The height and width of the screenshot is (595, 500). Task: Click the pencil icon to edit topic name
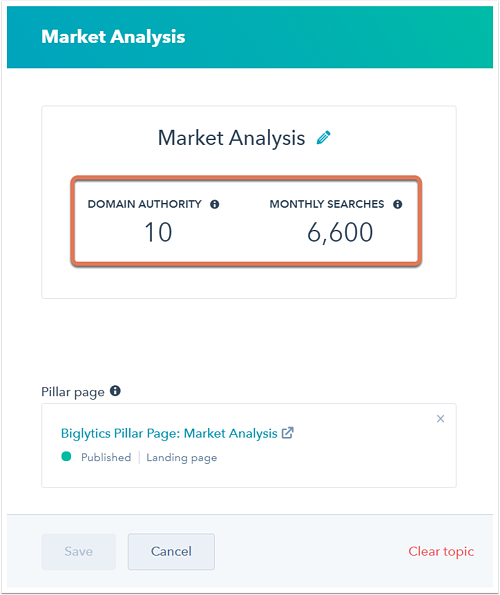click(x=324, y=137)
